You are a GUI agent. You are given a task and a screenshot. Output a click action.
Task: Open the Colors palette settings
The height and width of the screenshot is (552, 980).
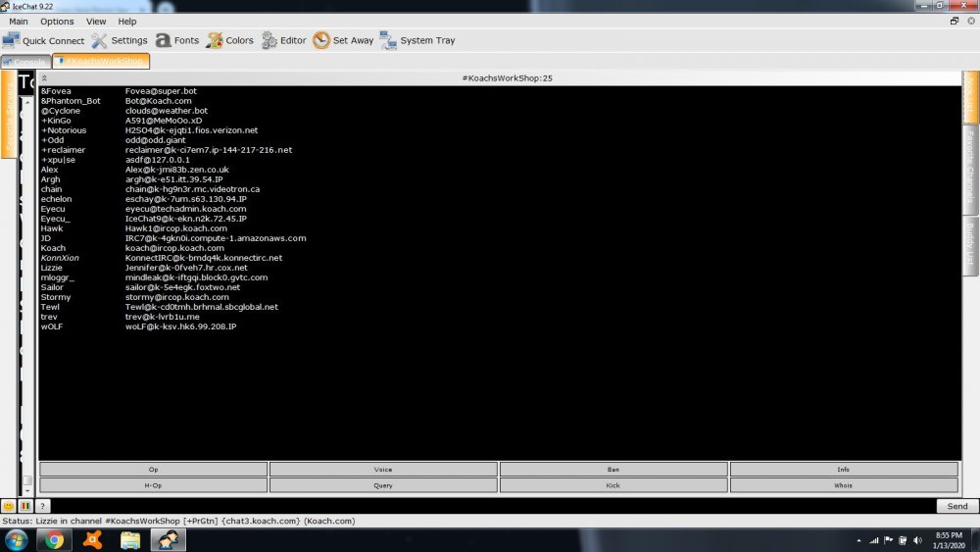215,40
